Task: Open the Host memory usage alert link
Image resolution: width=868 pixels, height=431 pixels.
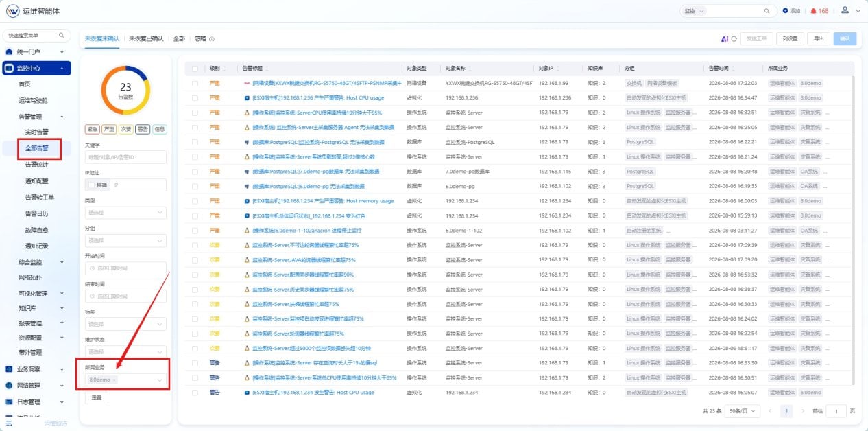Action: 323,201
